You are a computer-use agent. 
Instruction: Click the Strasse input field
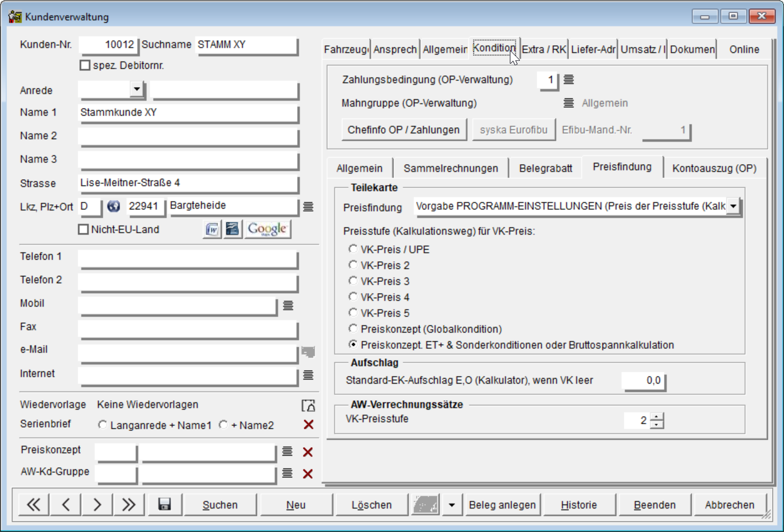(x=188, y=183)
